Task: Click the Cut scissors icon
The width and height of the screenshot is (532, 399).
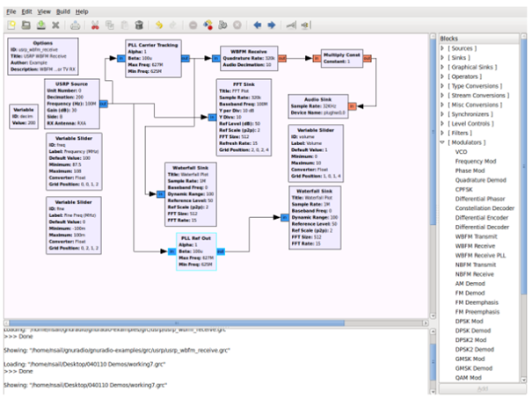Action: coord(97,26)
